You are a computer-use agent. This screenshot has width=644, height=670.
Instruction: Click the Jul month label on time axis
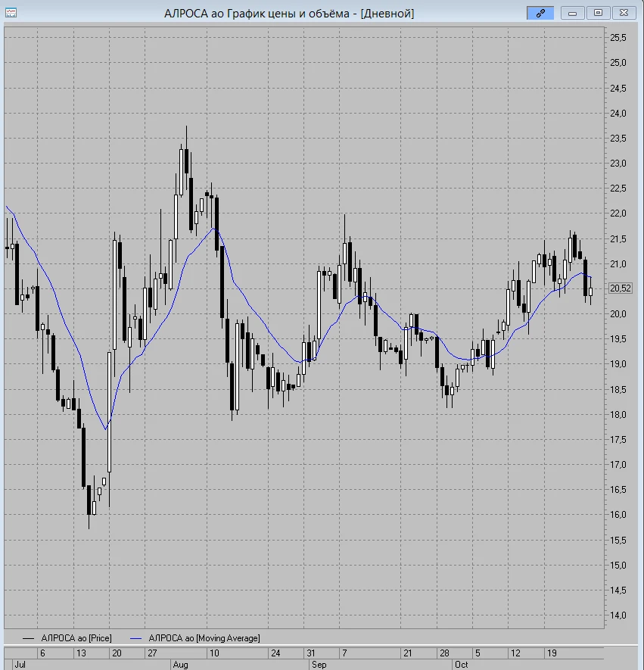20,665
